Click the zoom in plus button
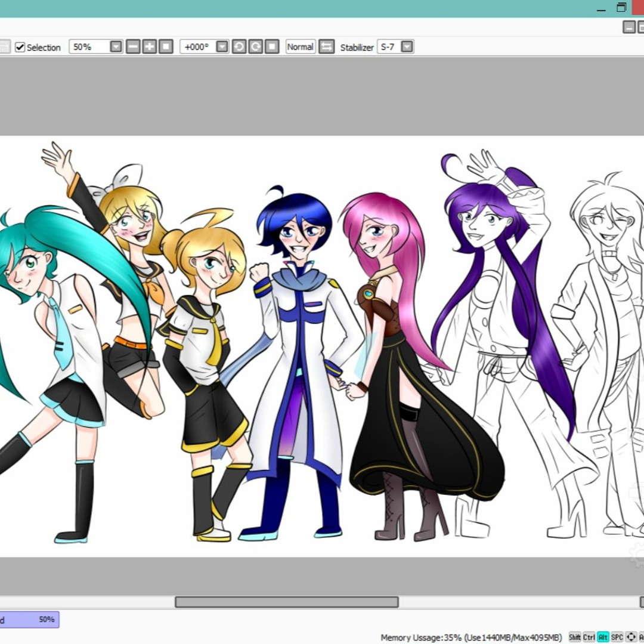The height and width of the screenshot is (644, 644). tap(149, 47)
